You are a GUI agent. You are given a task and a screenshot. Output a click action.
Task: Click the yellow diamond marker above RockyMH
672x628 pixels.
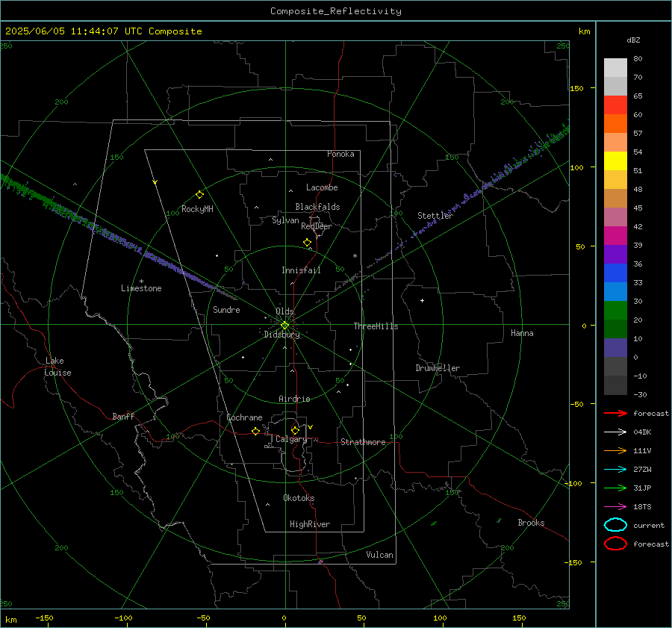pos(199,195)
